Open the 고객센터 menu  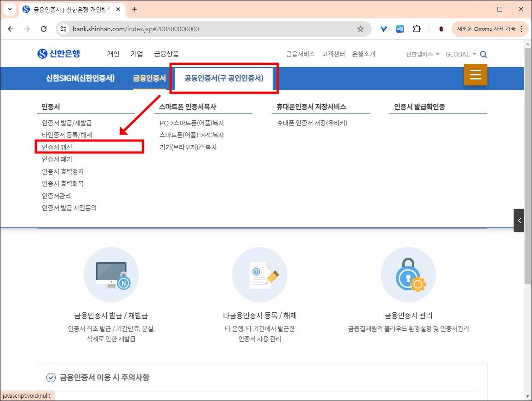[x=333, y=54]
